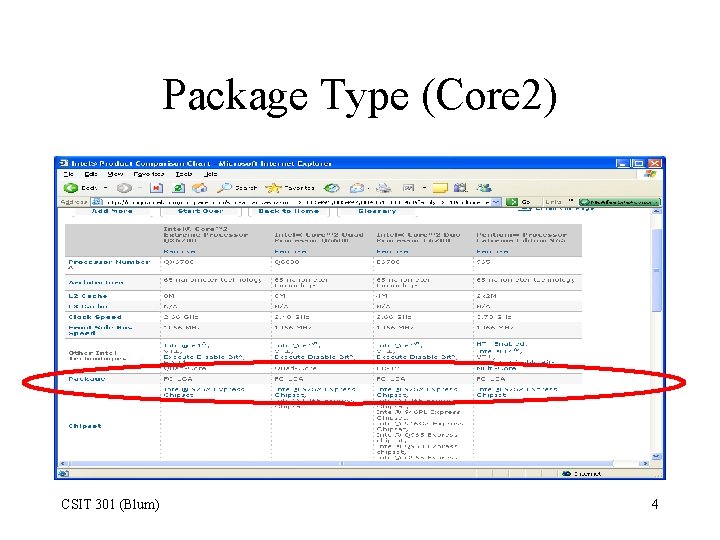Click the yellow Discuss note icon

pyautogui.click(x=439, y=188)
